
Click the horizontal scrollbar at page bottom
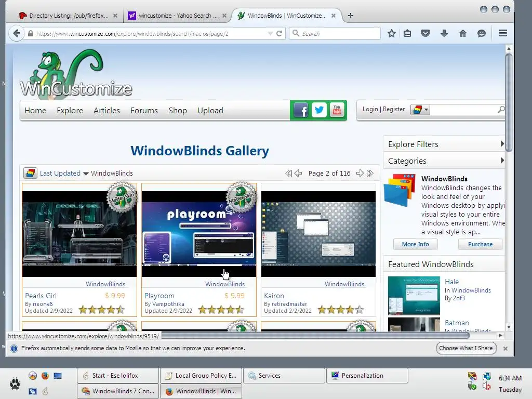(x=315, y=336)
